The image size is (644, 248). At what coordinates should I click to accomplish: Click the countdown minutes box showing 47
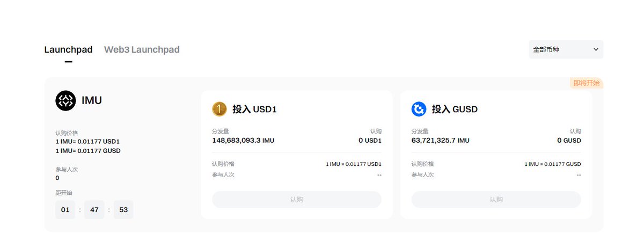tap(94, 210)
